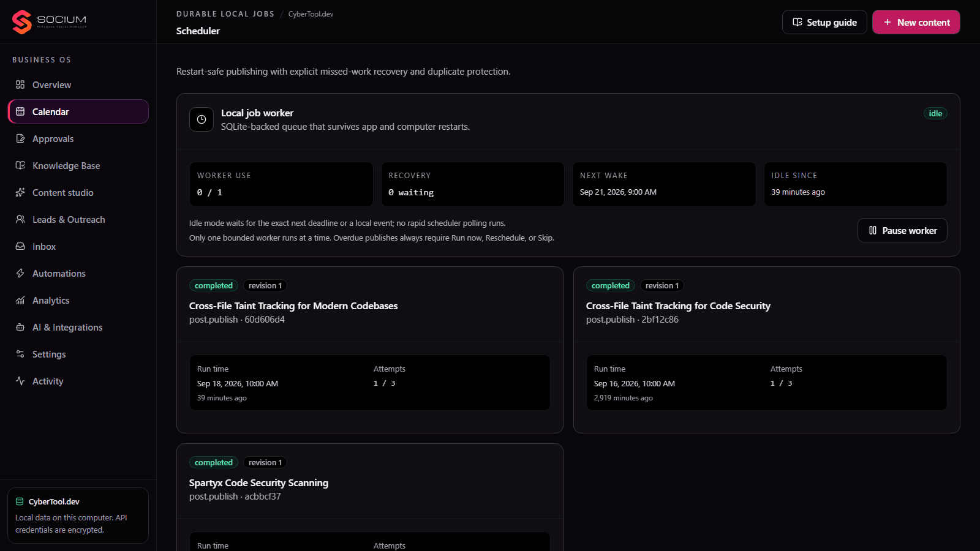This screenshot has width=980, height=551.
Task: Click the Leads & Outreach people icon
Action: (20, 219)
